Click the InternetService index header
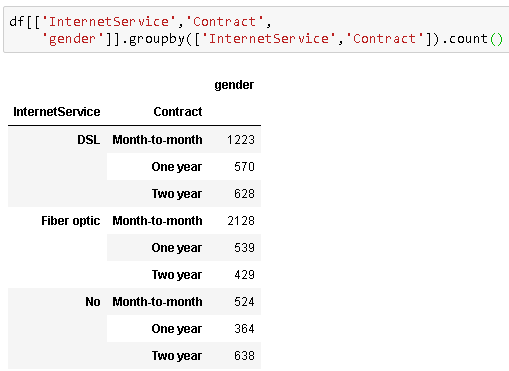The image size is (509, 371). (x=57, y=112)
